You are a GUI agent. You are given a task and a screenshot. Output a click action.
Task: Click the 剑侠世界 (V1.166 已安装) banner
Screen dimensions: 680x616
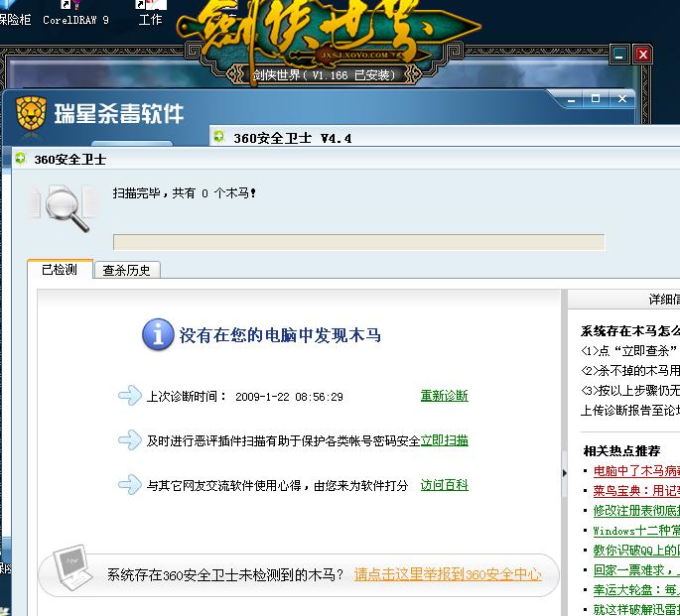pyautogui.click(x=324, y=75)
